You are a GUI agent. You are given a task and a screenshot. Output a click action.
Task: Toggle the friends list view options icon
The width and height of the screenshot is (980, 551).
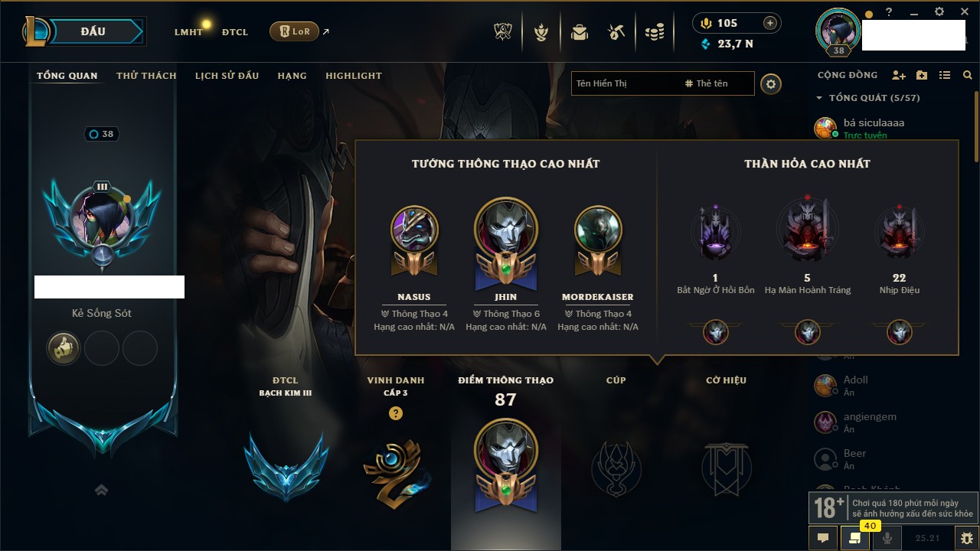pyautogui.click(x=945, y=75)
